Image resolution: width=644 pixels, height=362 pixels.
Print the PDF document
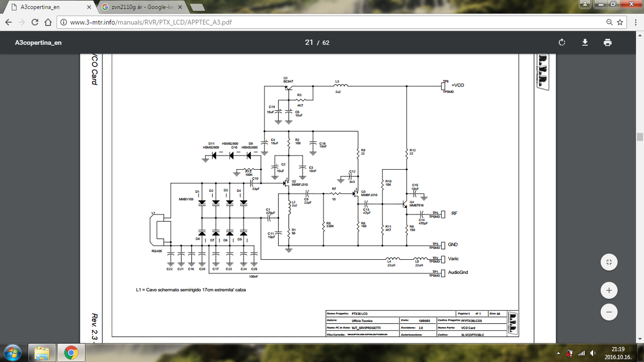[608, 42]
